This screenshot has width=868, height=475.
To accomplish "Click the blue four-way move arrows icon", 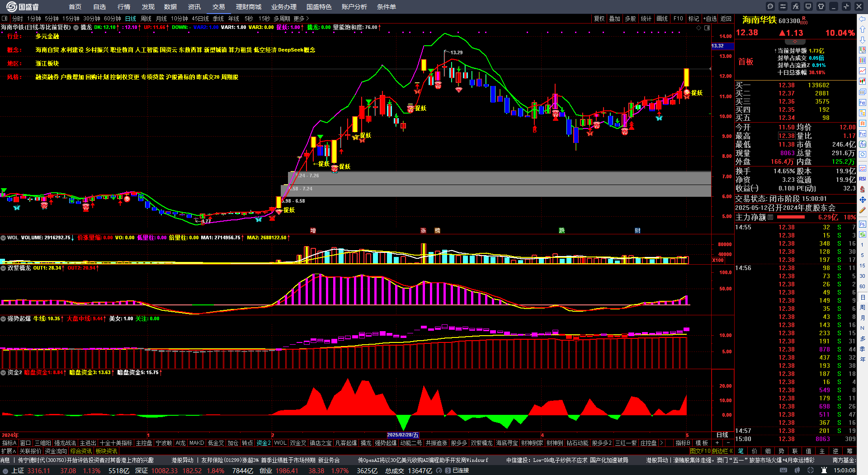I will tap(863, 199).
